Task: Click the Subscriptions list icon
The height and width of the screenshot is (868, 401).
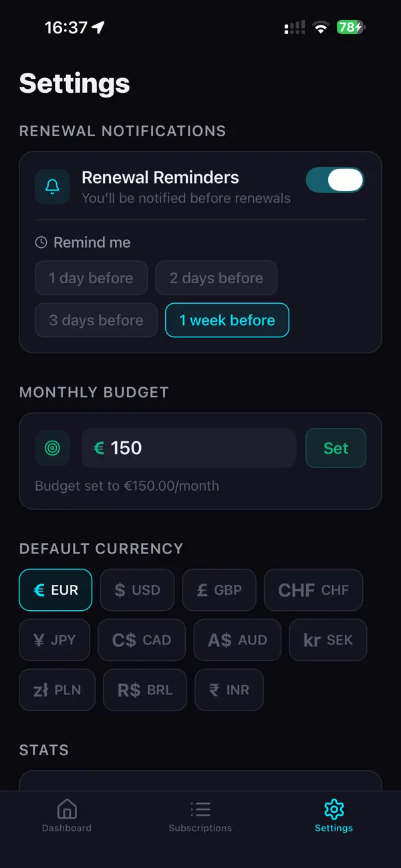Action: coord(200,809)
